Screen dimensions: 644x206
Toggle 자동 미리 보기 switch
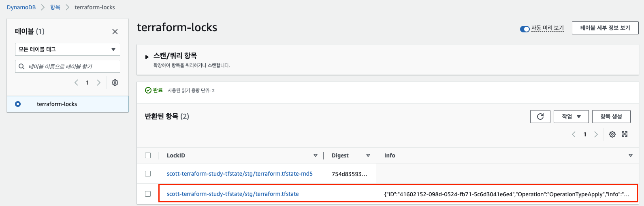click(x=525, y=29)
